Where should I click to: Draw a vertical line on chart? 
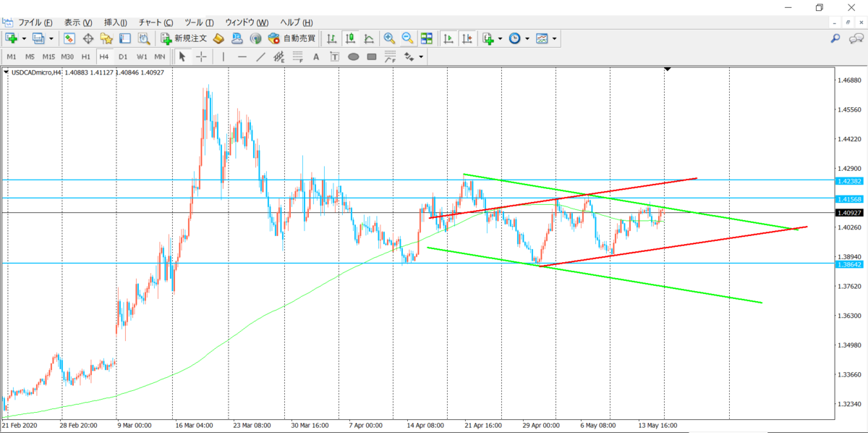[224, 56]
